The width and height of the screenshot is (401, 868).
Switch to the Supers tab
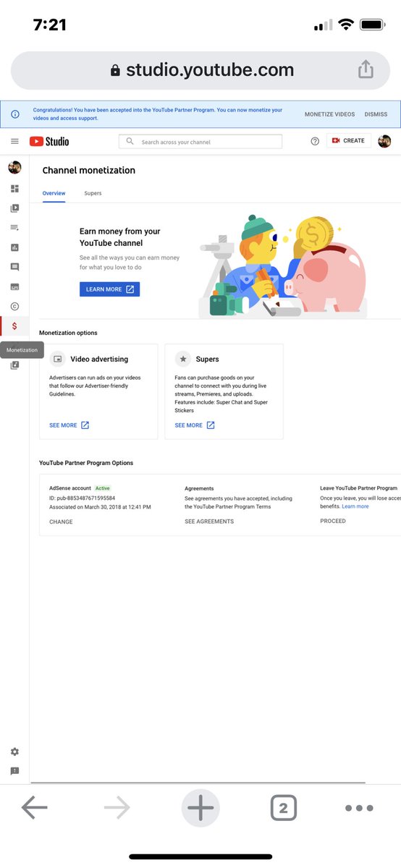tap(93, 193)
